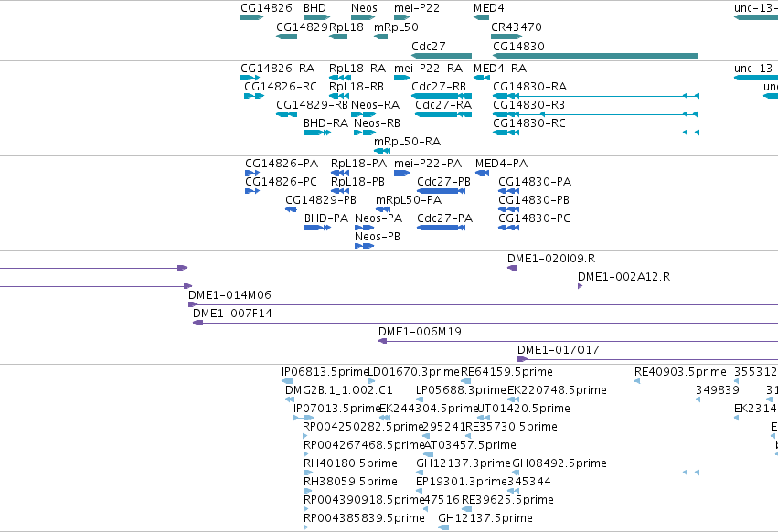Select EST RH40180.5prime
Image resolution: width=778 pixels, height=532 pixels.
click(350, 463)
